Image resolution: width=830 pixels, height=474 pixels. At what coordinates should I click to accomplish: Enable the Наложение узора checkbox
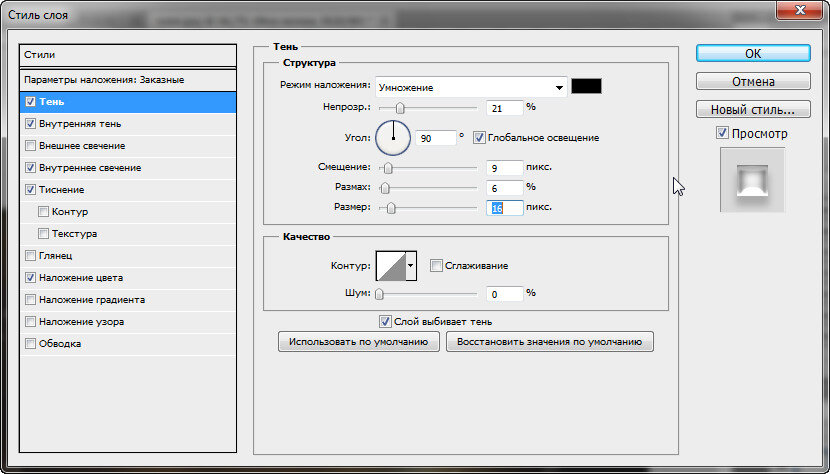point(31,321)
